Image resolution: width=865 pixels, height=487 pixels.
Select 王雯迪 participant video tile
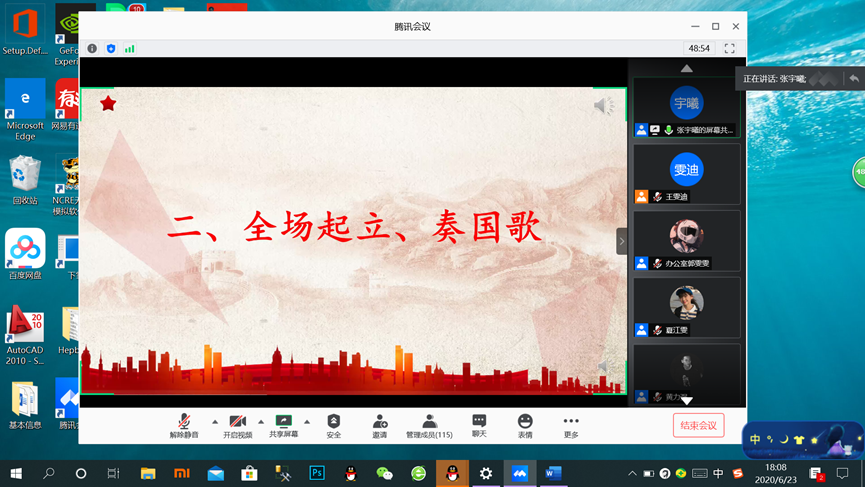[687, 174]
